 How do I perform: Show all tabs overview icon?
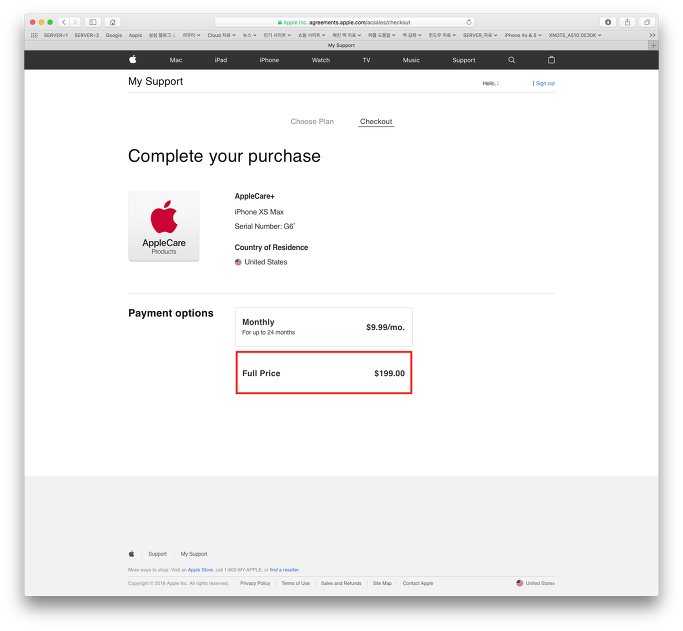[x=647, y=22]
